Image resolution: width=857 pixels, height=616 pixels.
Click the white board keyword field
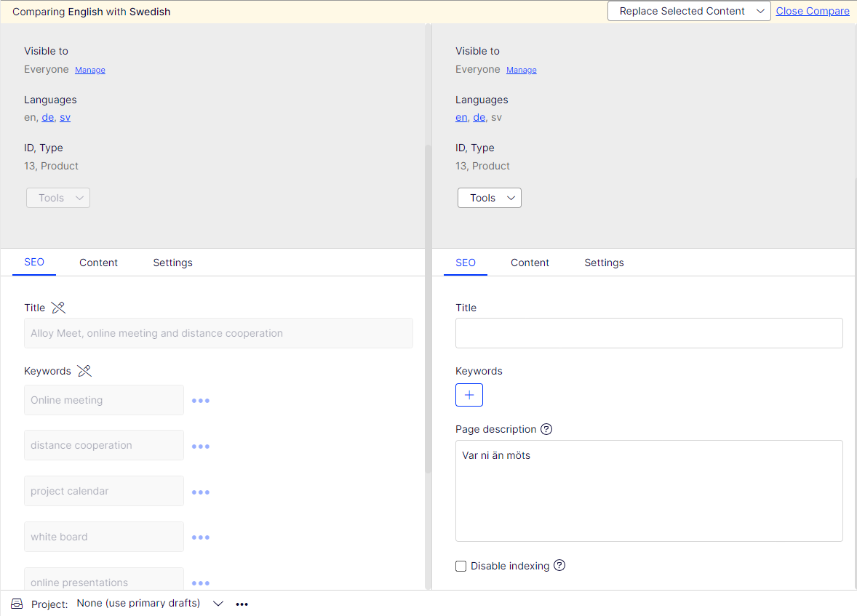(x=104, y=537)
